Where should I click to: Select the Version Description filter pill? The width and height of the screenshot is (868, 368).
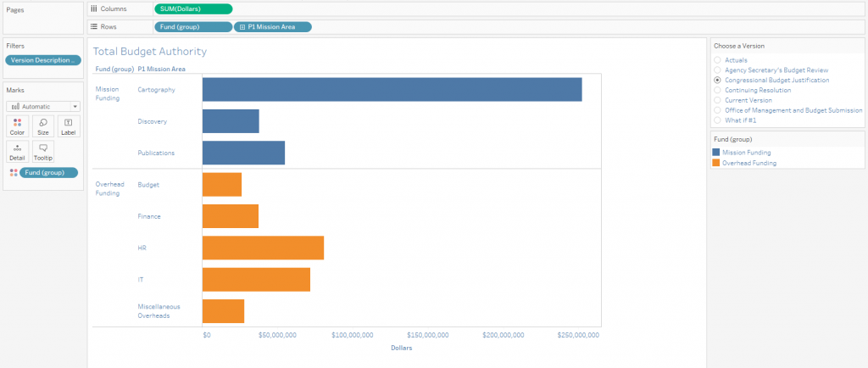[43, 59]
